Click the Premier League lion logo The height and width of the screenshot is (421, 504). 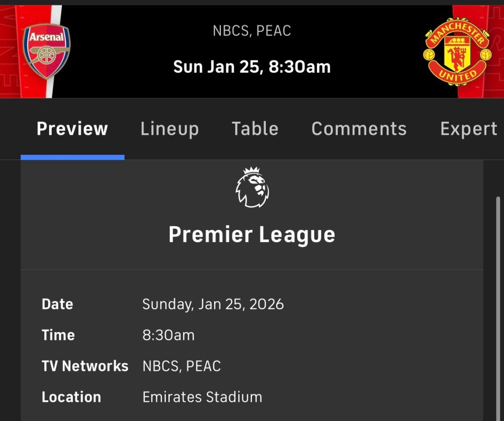point(252,187)
